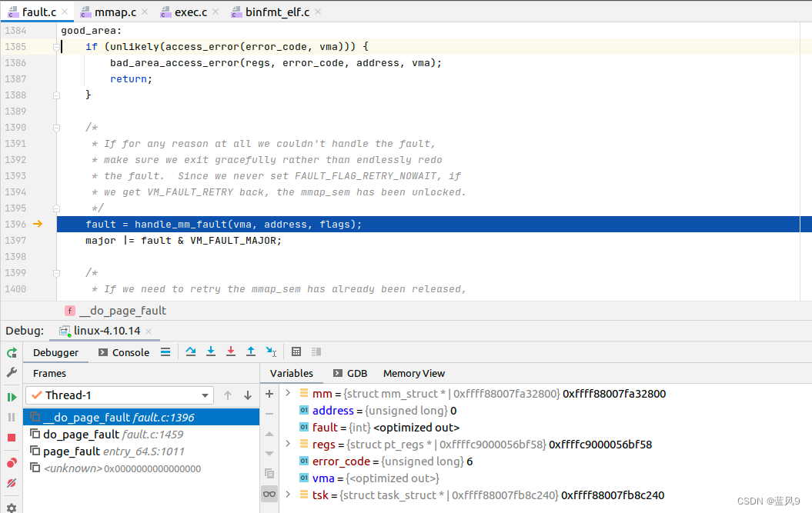Collapse fold marker at line 1388
This screenshot has width=812, height=513.
click(x=56, y=95)
